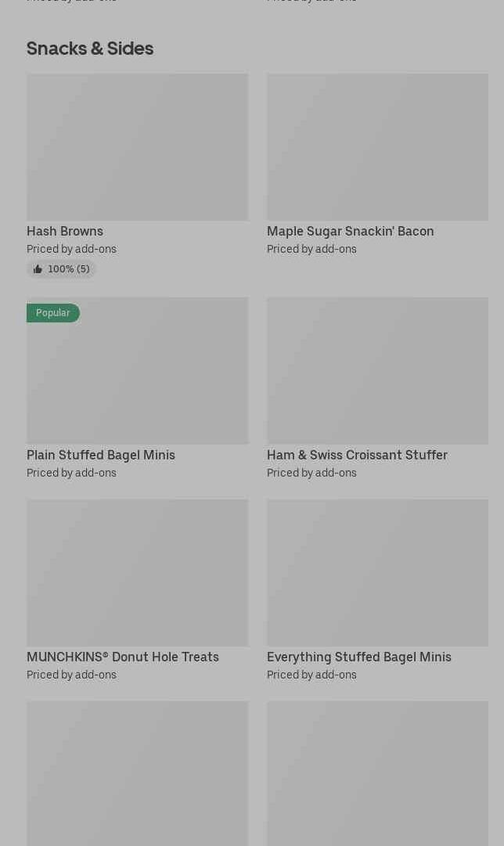Image resolution: width=504 pixels, height=846 pixels.
Task: Click the Ham & Swiss Croissant Stuffer name
Action: click(x=357, y=455)
